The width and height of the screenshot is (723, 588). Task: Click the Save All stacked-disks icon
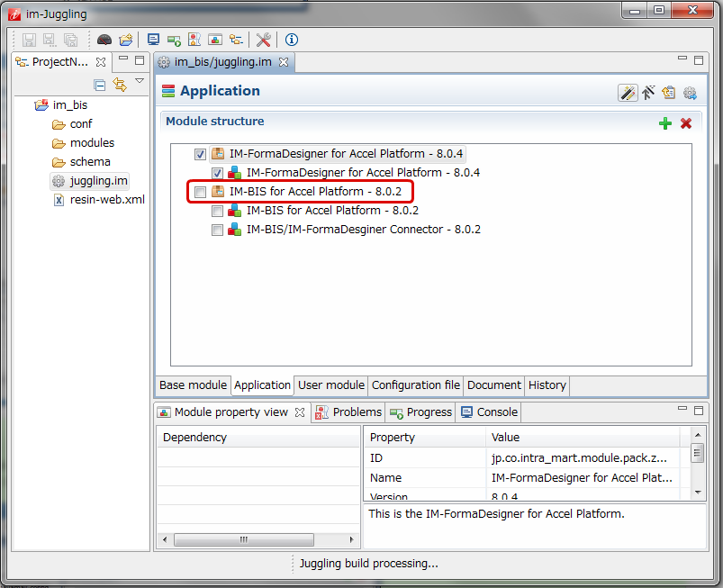(x=70, y=41)
